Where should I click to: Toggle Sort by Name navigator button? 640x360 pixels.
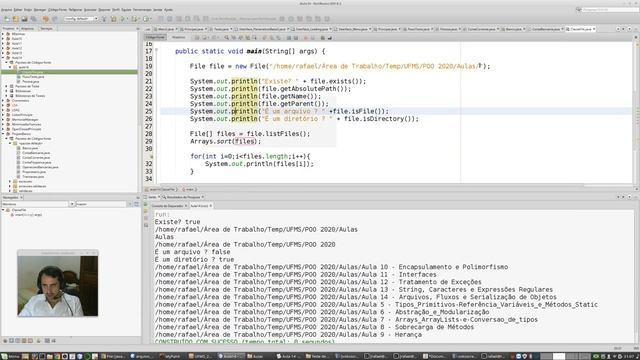(47, 340)
